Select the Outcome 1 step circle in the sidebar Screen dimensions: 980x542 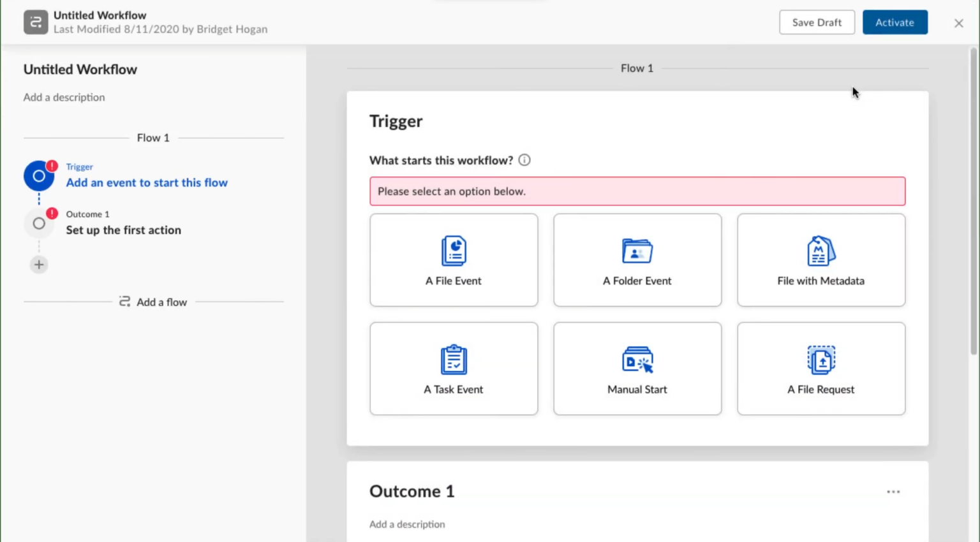coord(39,223)
